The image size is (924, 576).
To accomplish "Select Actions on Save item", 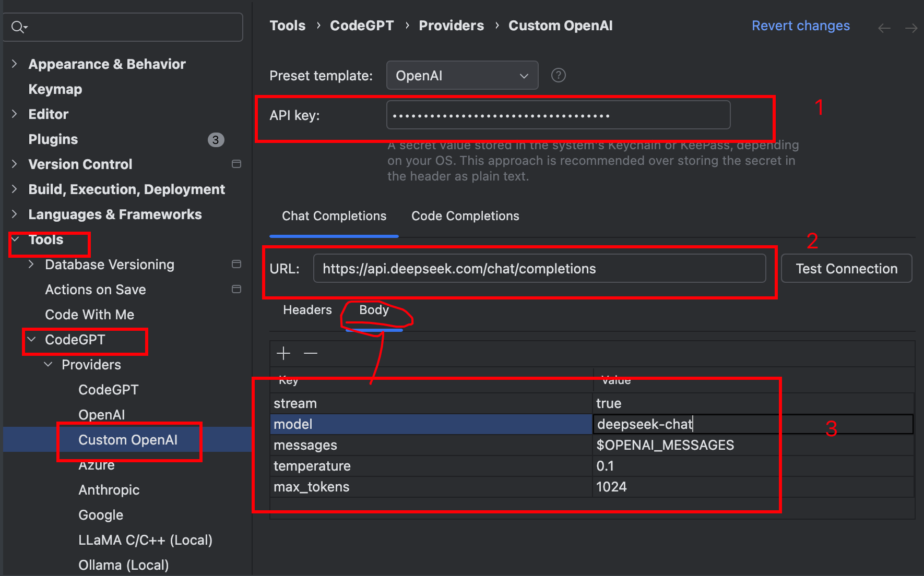I will [96, 290].
